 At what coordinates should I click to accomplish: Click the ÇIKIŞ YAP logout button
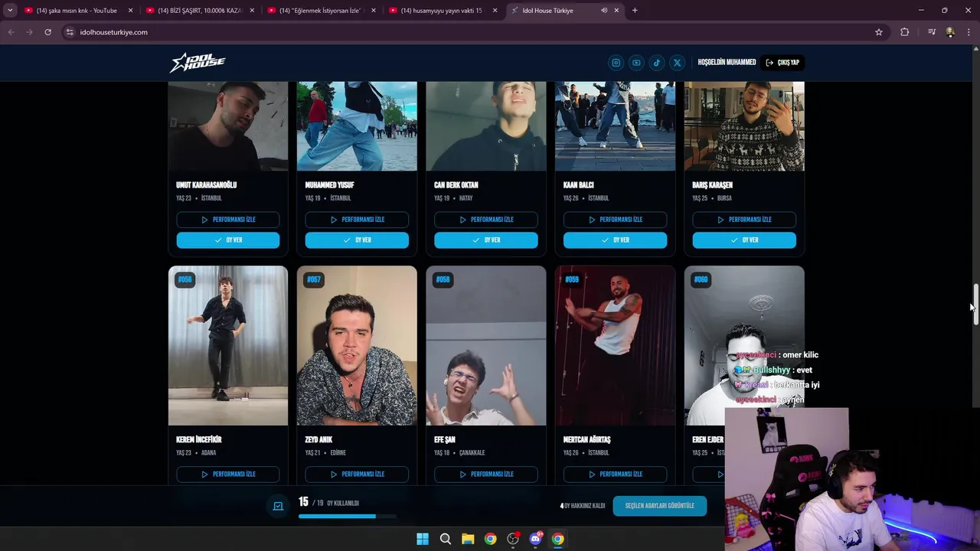click(783, 63)
